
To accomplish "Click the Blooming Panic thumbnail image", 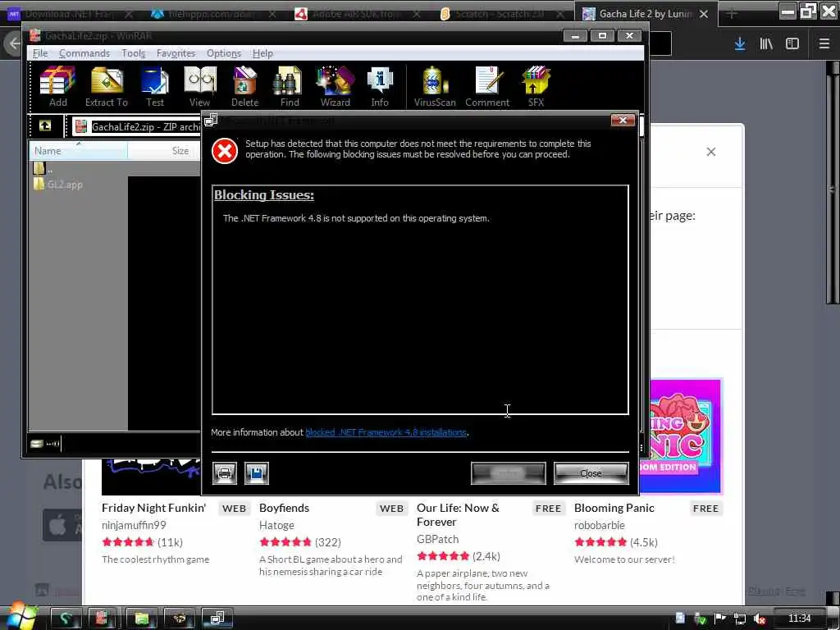I will point(680,436).
